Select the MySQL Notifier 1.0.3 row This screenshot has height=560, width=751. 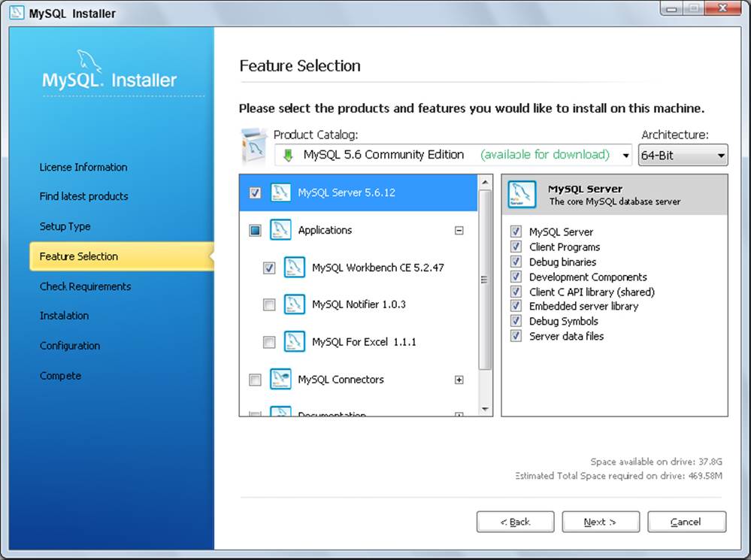click(x=359, y=304)
